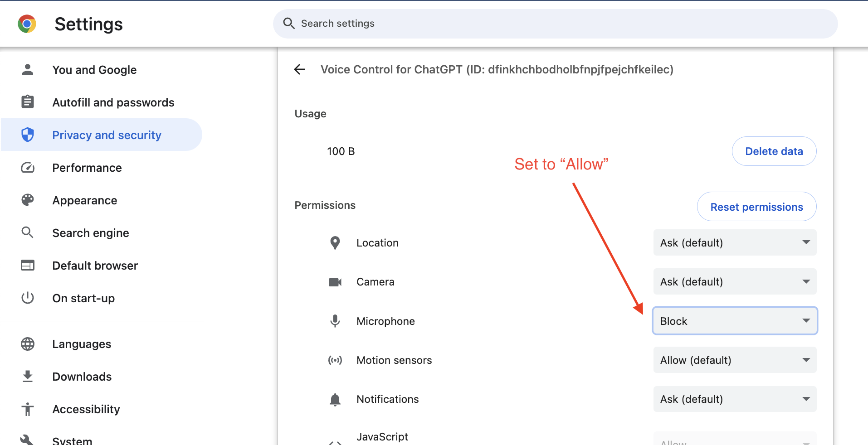Open the Microphone permission dropdown
The image size is (868, 445).
tap(735, 321)
